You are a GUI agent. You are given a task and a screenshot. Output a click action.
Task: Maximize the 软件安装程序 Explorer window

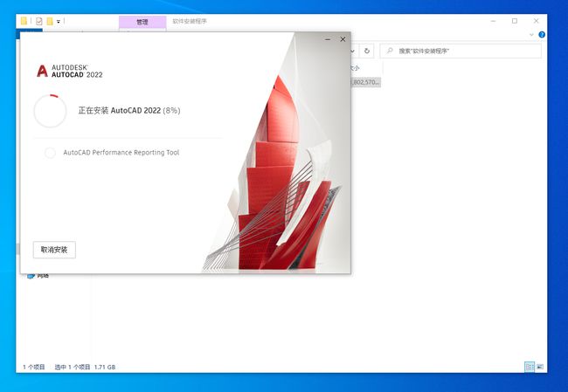click(515, 21)
